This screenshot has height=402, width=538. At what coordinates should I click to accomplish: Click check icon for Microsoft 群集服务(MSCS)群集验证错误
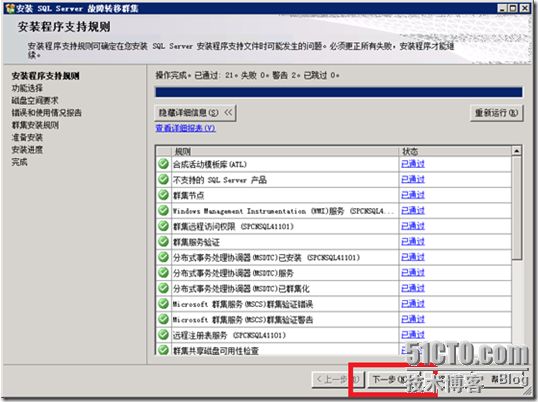click(x=163, y=304)
